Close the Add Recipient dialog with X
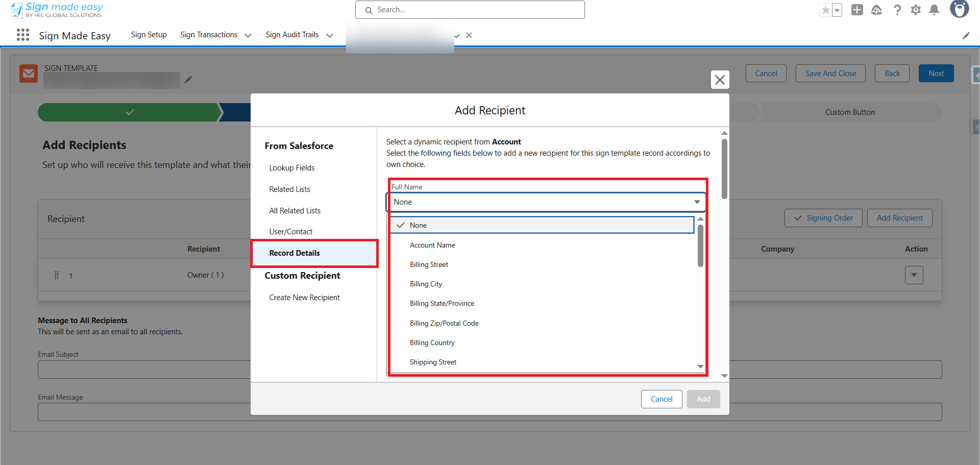 point(720,80)
